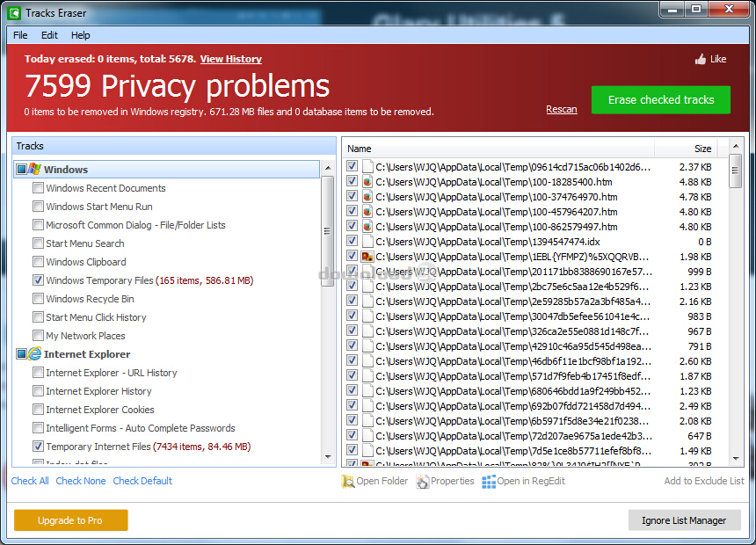756x545 pixels.
Task: Enable Windows Start Menu Run checkbox
Action: tap(38, 206)
